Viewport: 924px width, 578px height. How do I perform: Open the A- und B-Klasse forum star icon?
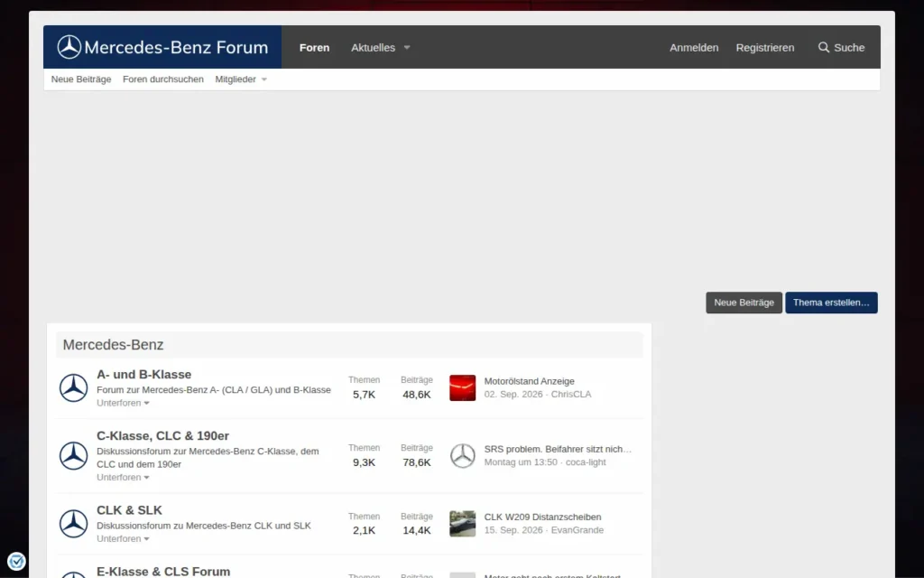point(74,388)
